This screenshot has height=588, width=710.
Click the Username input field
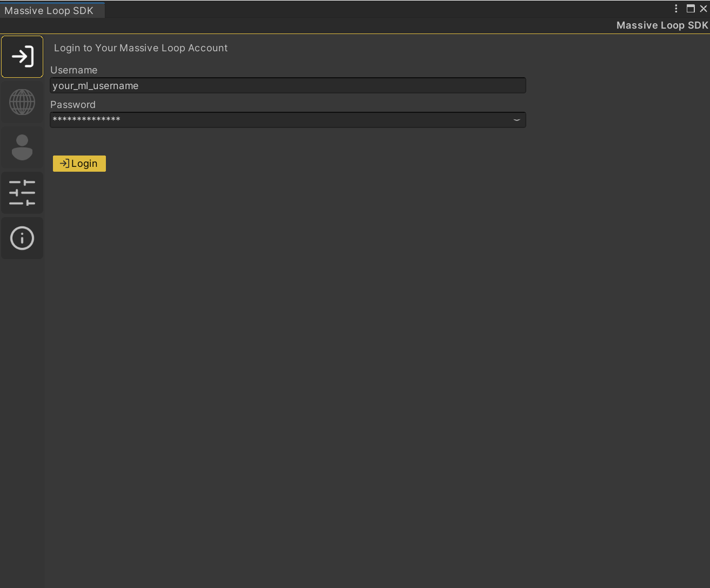(288, 85)
